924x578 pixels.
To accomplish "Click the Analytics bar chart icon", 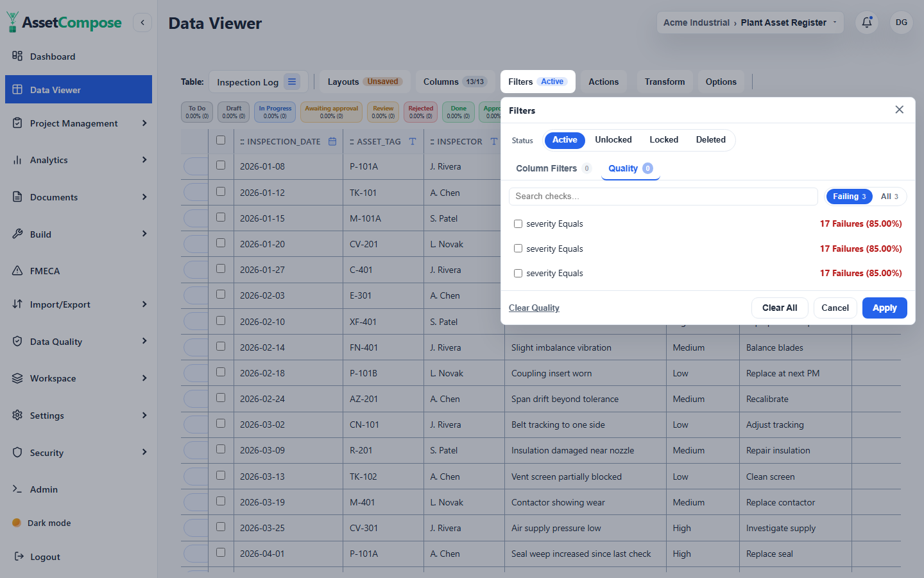I will [17, 160].
